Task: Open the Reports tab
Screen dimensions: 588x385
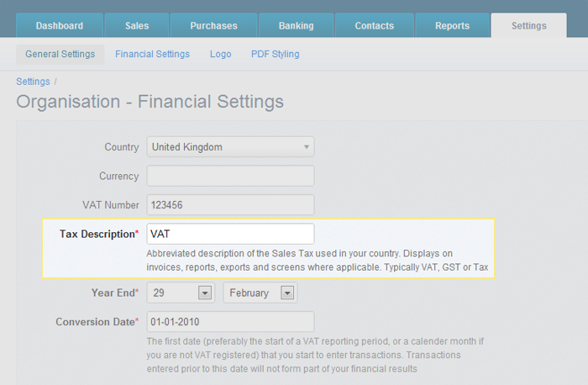Action: pyautogui.click(x=452, y=25)
